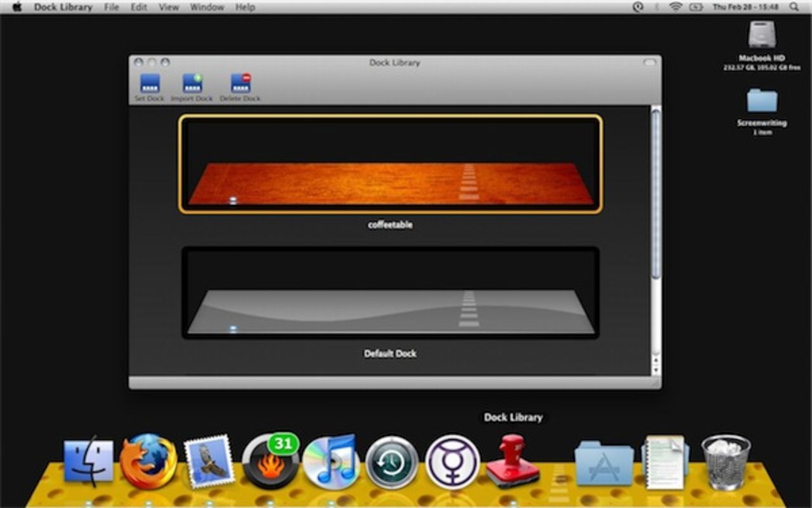
Task: Launch Firefox from the dock
Action: pyautogui.click(x=148, y=462)
